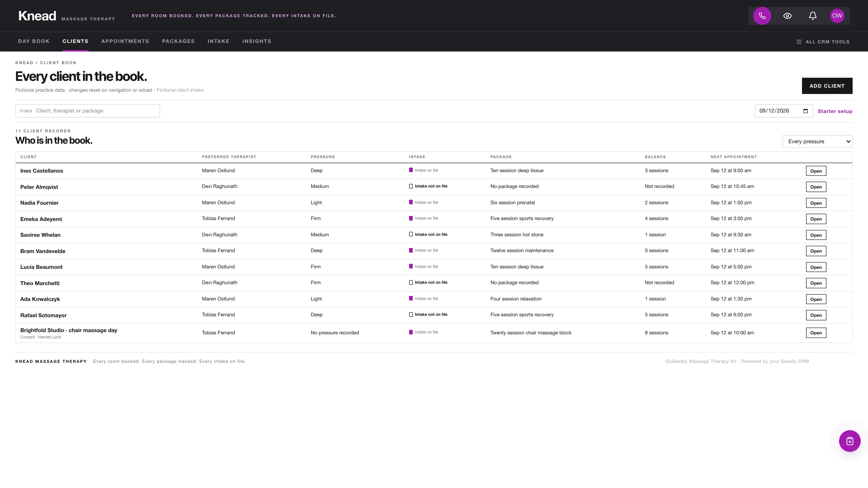Click the Preferred Therapist column header
This screenshot has height=488, width=868.
point(229,157)
